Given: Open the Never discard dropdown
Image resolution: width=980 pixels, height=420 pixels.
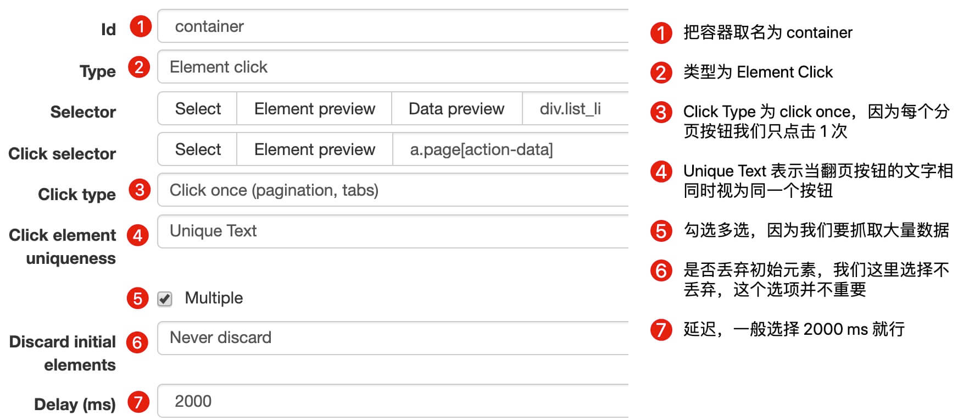Looking at the screenshot, I should point(393,338).
